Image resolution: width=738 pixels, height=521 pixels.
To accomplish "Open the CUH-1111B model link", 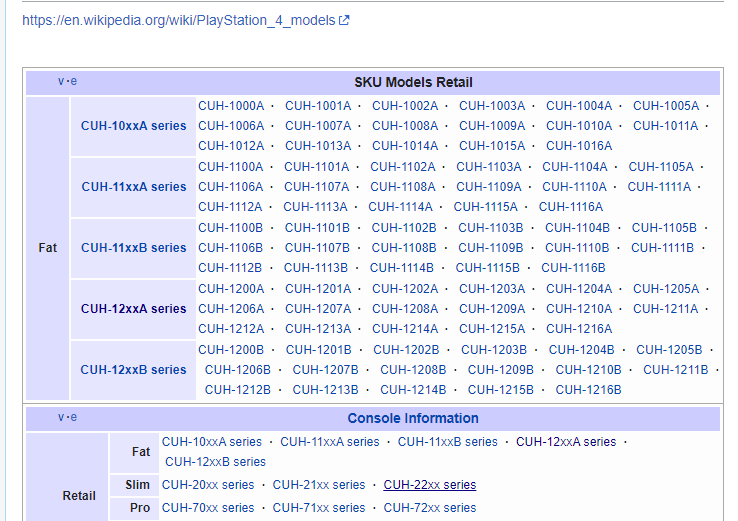I will (662, 248).
